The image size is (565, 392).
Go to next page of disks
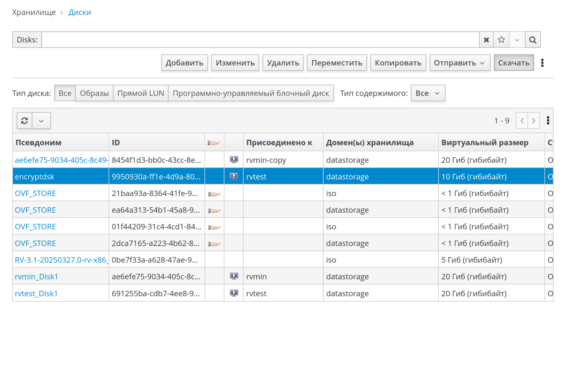pyautogui.click(x=534, y=121)
